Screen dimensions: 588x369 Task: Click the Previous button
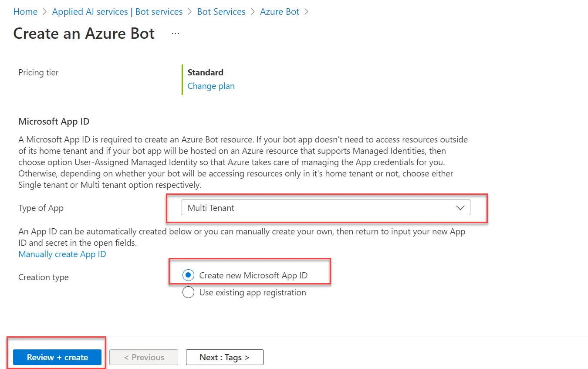coord(144,357)
